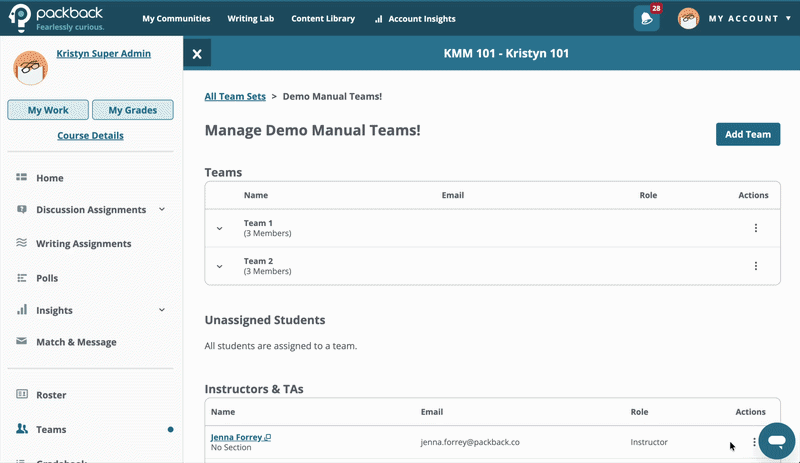Expand the Discussion Assignments submenu
This screenshot has width=800, height=463.
tap(162, 209)
